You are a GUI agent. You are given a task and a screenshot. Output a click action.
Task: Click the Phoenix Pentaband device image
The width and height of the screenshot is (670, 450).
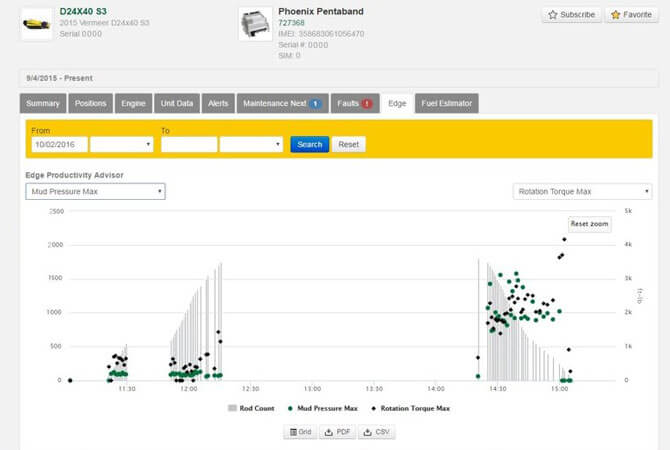[255, 24]
